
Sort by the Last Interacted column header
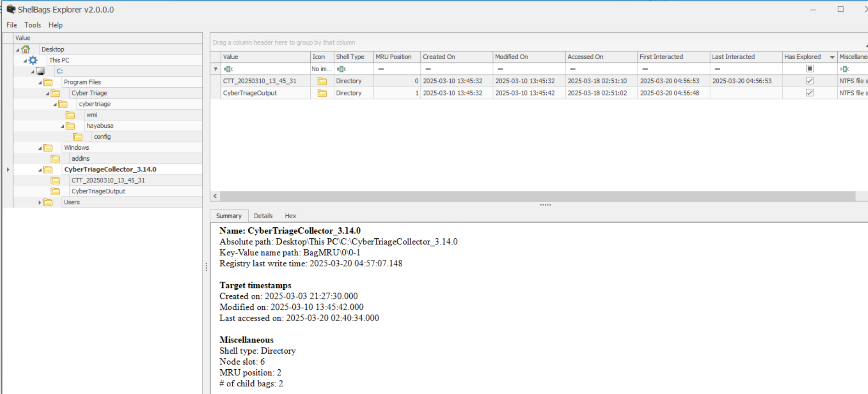click(746, 57)
